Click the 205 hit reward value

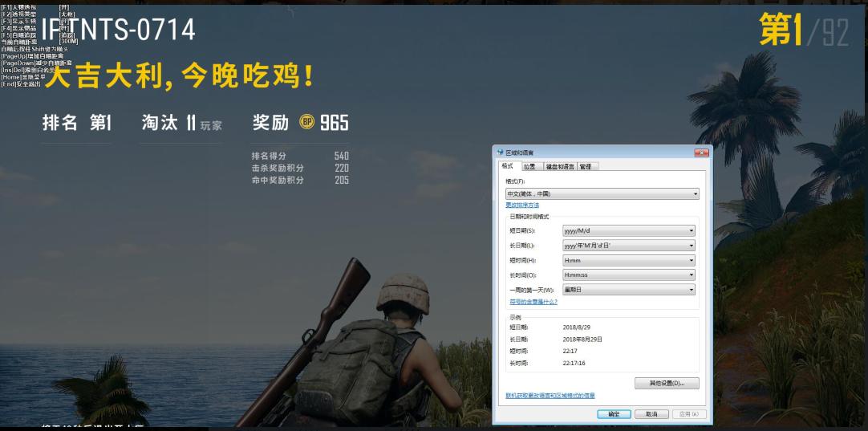coord(342,180)
